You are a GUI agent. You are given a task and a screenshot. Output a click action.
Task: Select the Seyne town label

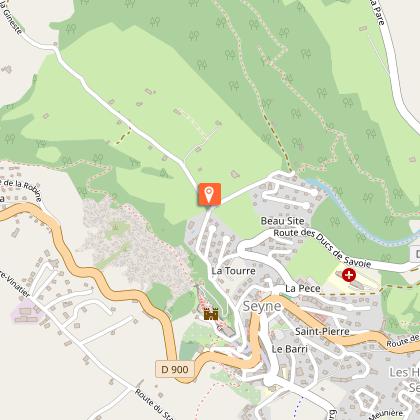[262, 306]
